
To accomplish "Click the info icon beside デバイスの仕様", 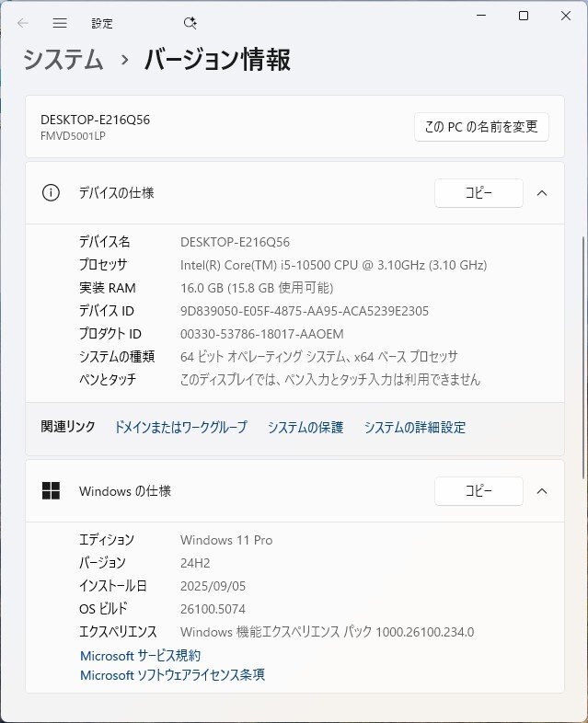I will point(51,193).
